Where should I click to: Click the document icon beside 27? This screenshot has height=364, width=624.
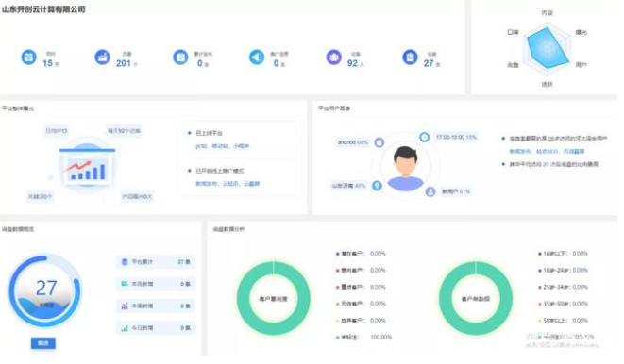[410, 58]
